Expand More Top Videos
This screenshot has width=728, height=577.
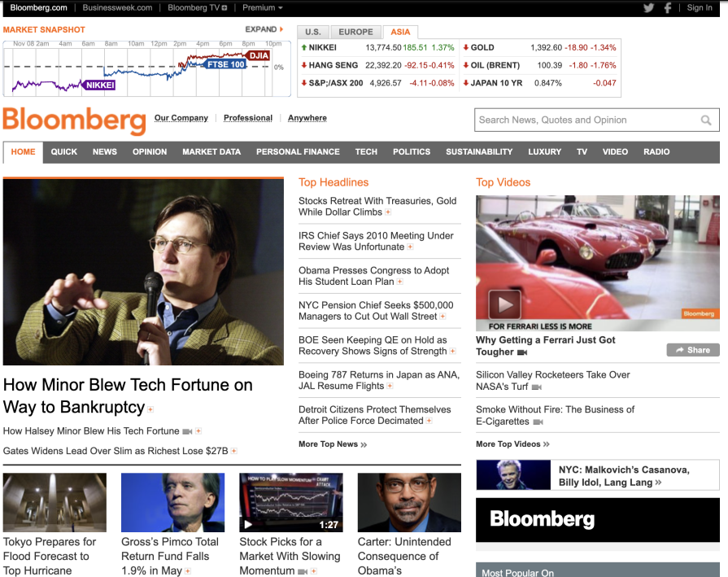[x=512, y=444]
